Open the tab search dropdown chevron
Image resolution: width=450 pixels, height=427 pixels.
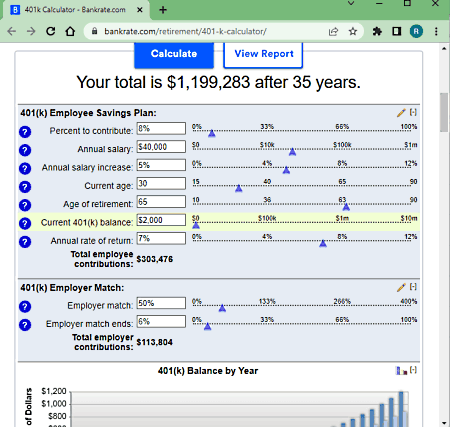pyautogui.click(x=351, y=3)
